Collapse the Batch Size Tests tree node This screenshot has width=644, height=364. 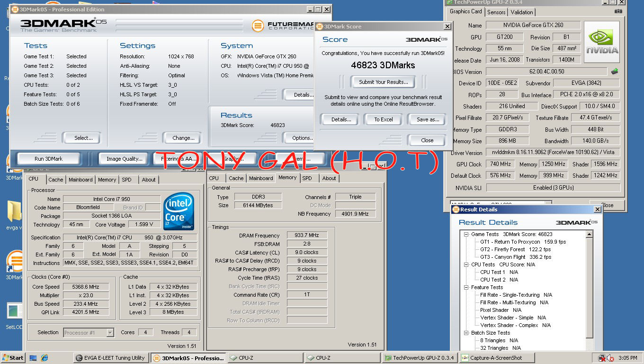point(466,333)
